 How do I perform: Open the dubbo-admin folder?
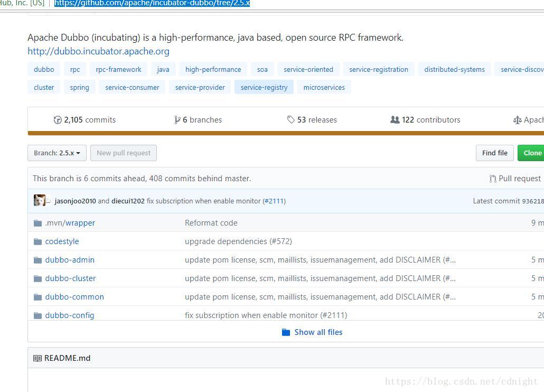pyautogui.click(x=70, y=260)
